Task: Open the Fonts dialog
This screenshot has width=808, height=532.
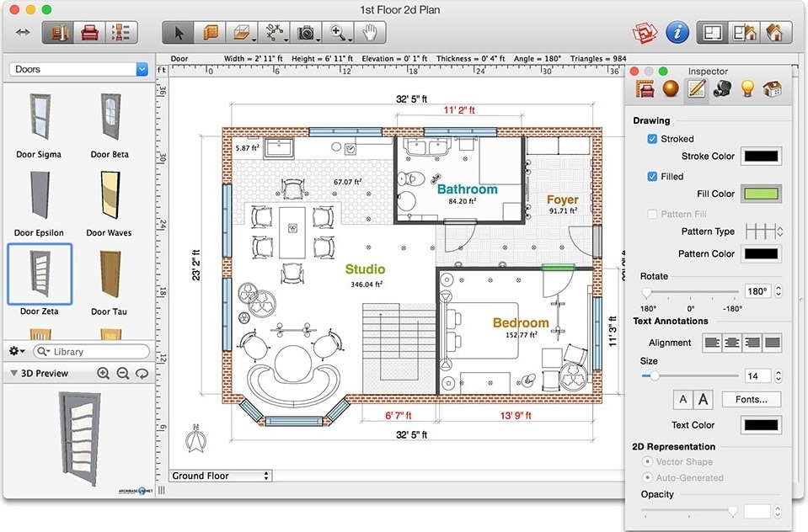Action: click(752, 399)
